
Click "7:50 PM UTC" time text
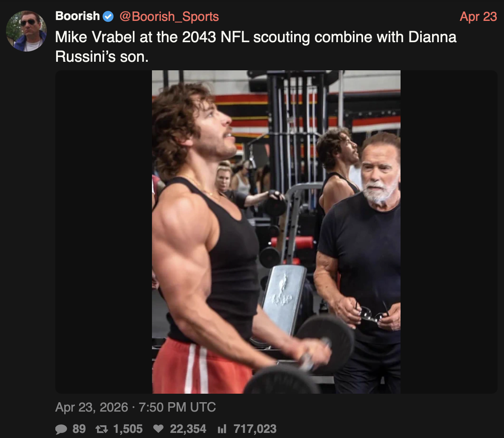[x=177, y=407]
